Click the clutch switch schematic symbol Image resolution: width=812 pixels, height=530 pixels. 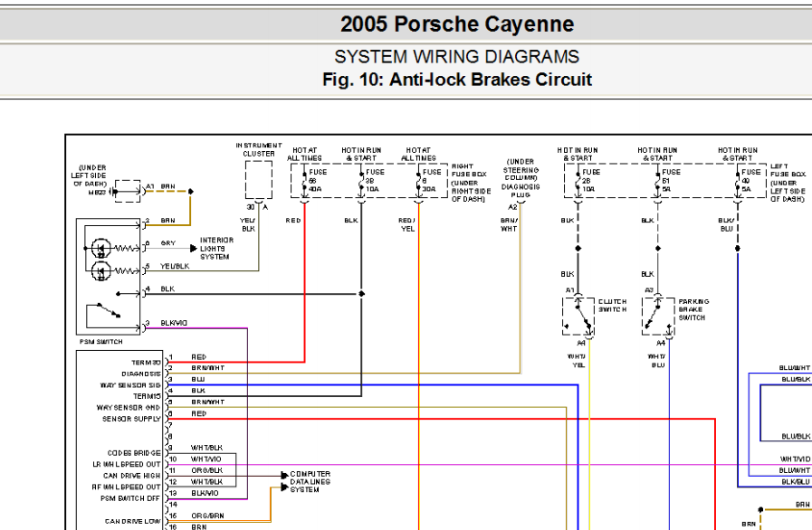tap(578, 317)
